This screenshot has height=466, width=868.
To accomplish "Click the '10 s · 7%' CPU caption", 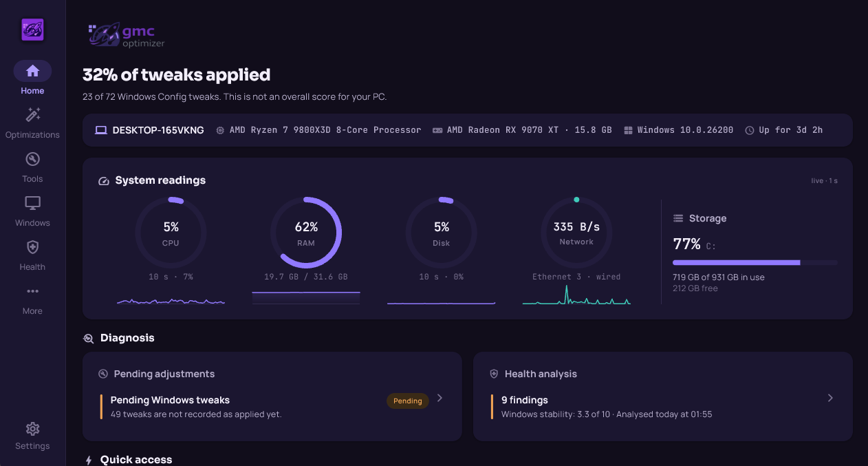I will point(171,277).
